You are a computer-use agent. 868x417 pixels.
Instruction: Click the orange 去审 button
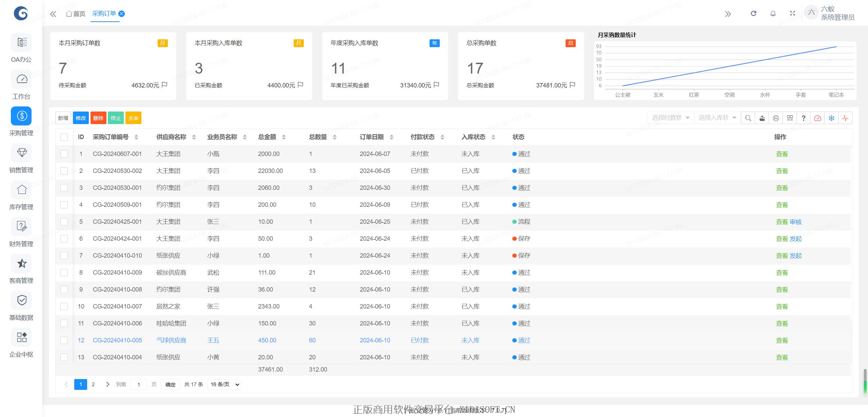click(134, 118)
